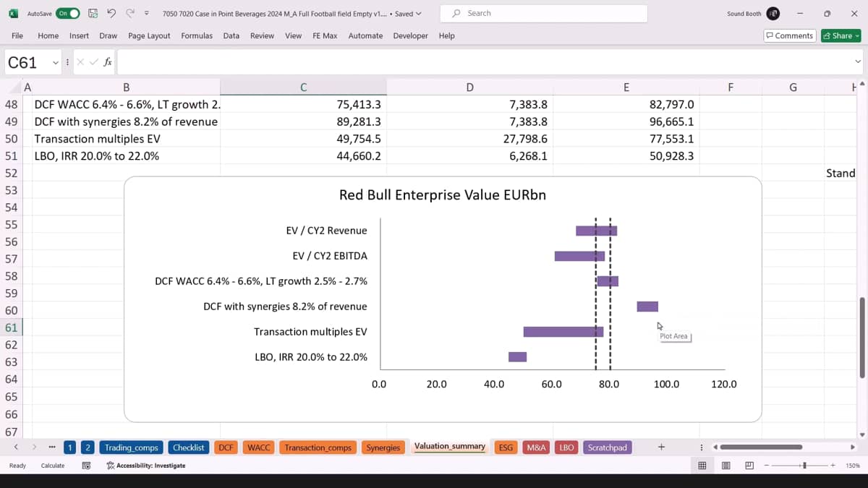Click the Save icon in title bar

(93, 14)
